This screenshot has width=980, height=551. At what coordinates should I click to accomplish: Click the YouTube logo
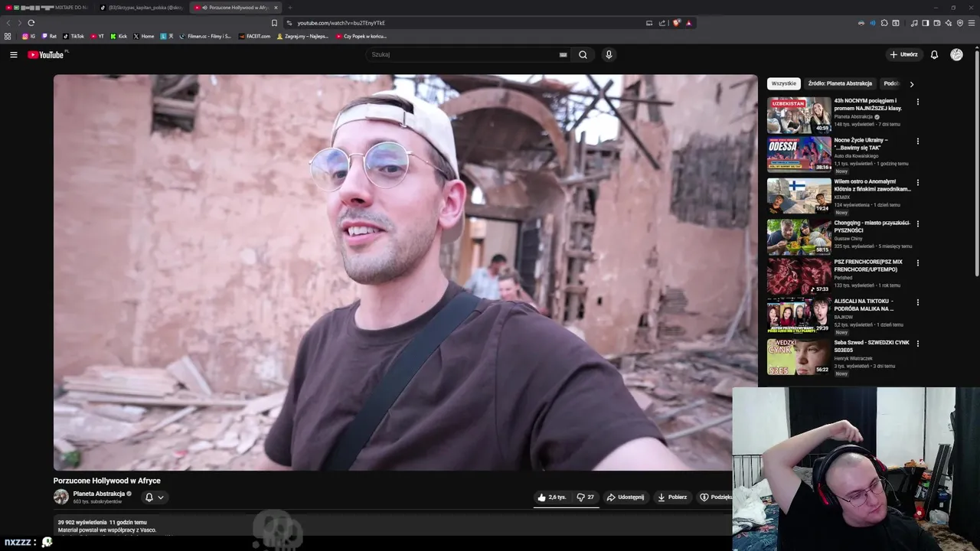[47, 54]
